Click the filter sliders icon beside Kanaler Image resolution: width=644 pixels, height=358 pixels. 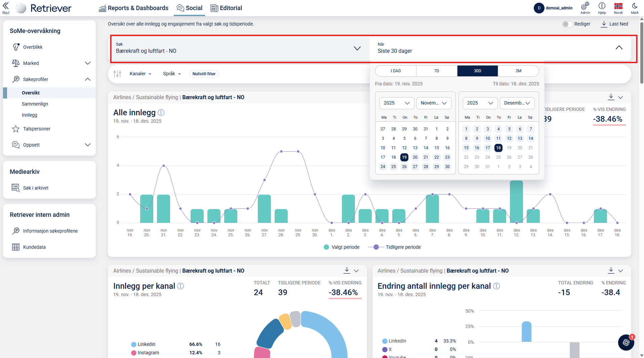tap(117, 74)
